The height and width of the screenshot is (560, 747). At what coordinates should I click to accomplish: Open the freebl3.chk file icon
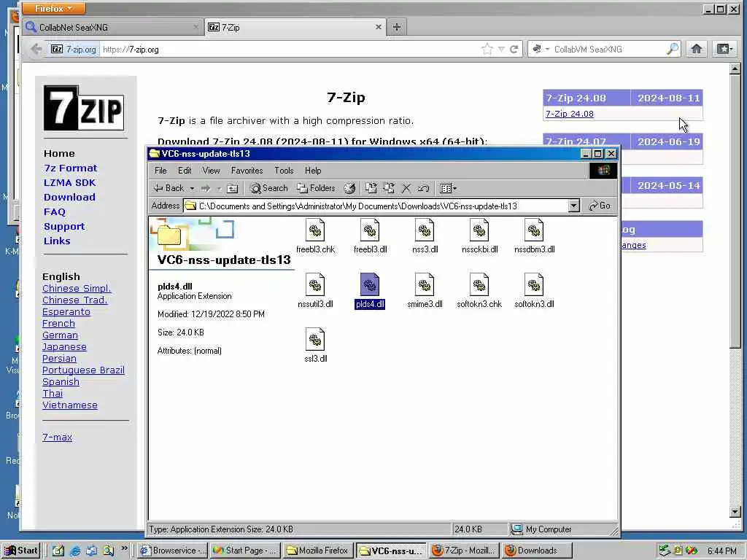315,231
